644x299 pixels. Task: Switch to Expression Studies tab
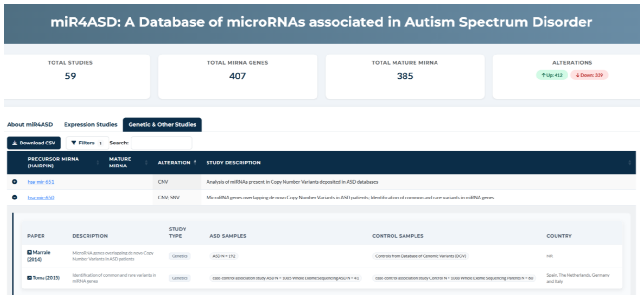coord(90,124)
